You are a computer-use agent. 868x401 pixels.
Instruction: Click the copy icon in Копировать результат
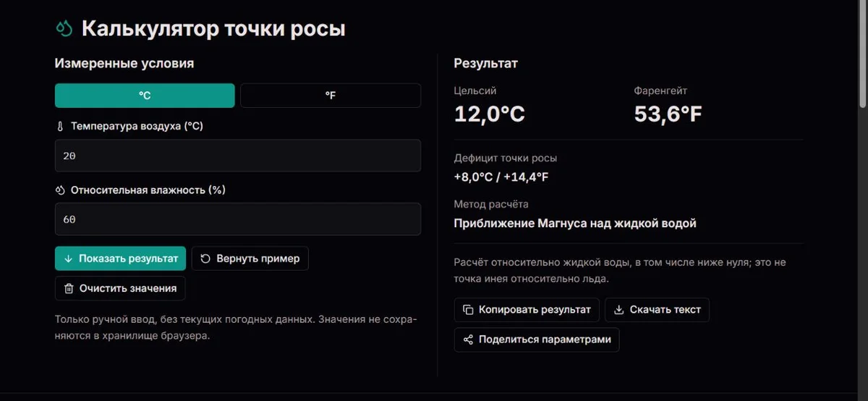(468, 310)
